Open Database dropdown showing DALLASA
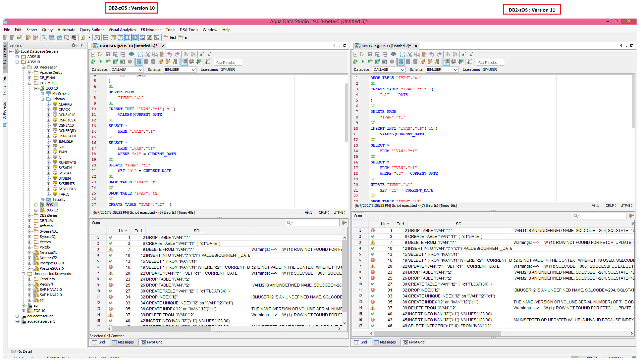 click(x=127, y=69)
